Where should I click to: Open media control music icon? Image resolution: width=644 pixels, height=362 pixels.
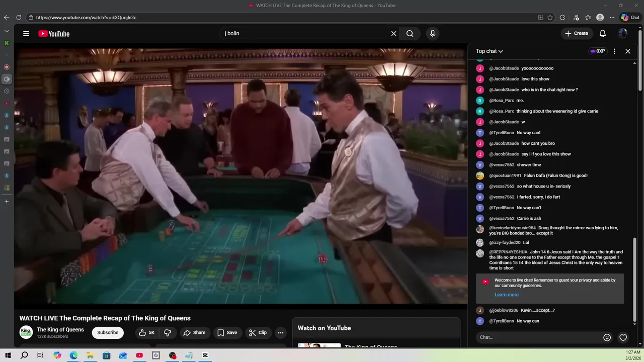click(576, 18)
